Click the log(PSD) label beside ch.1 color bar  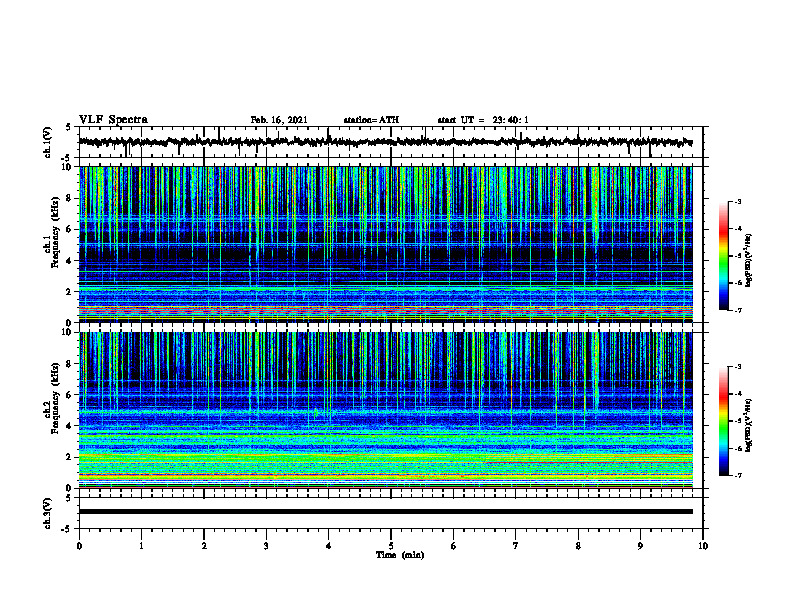[749, 260]
